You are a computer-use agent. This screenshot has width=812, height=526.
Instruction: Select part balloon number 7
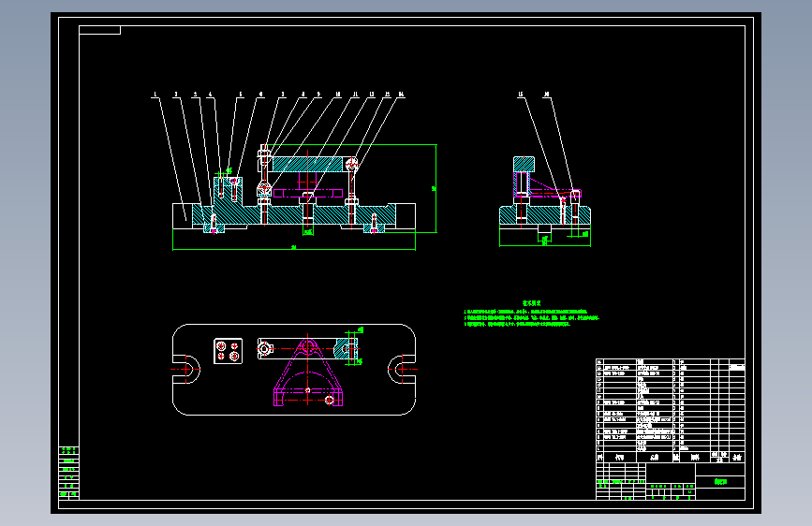point(283,95)
